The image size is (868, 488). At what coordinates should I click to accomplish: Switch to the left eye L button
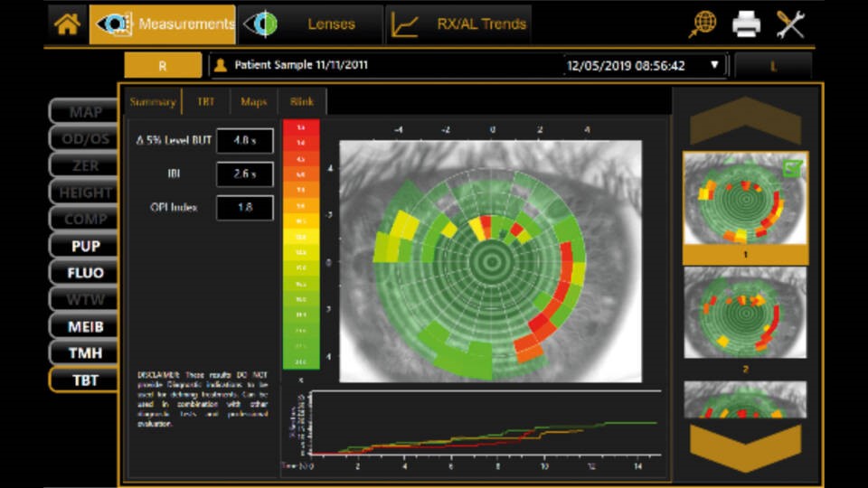tap(773, 65)
